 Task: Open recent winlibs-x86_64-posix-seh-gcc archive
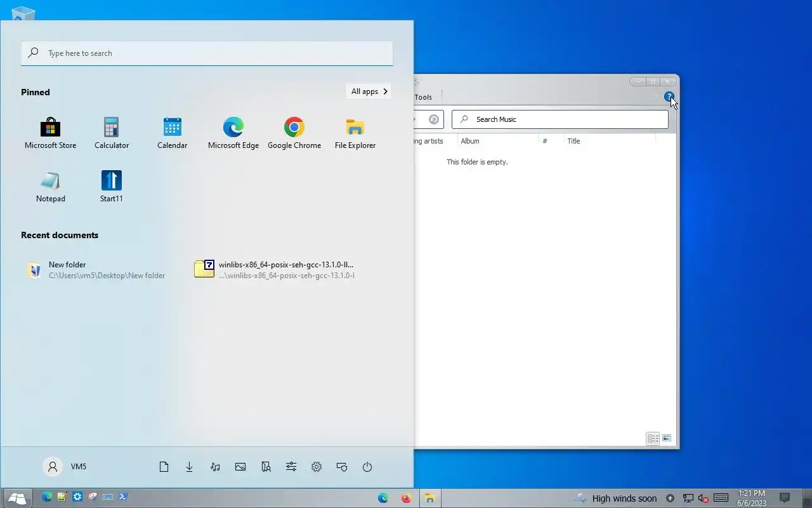[x=275, y=270]
